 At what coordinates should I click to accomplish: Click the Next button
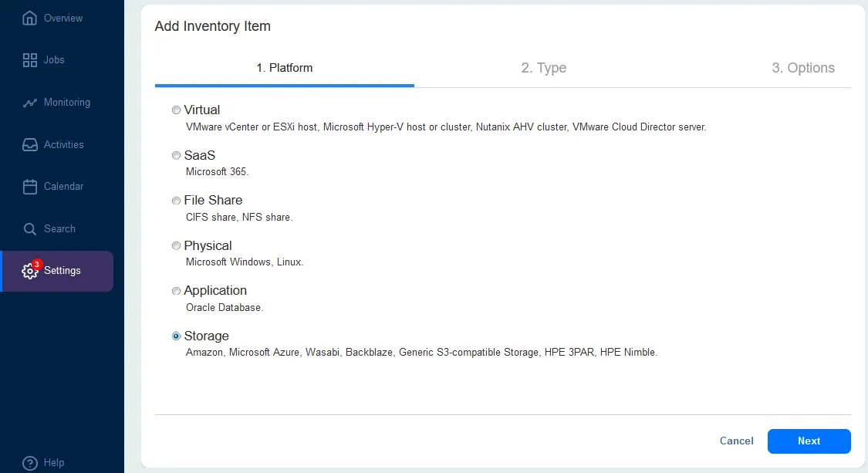(x=809, y=441)
